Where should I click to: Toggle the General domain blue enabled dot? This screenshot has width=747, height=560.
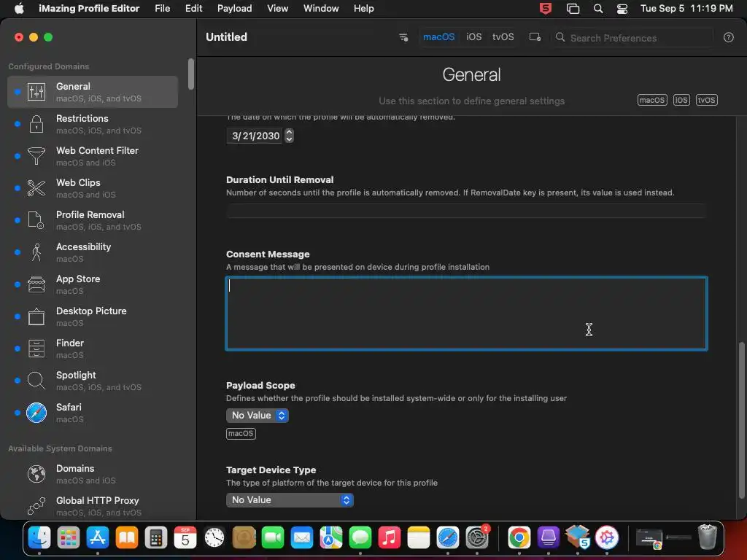pos(18,92)
